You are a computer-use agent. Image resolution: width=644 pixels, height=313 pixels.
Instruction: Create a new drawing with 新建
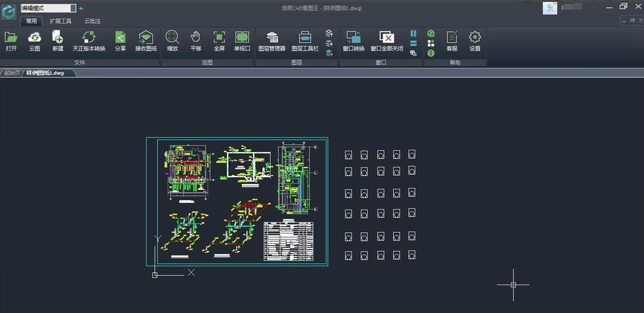pos(58,40)
